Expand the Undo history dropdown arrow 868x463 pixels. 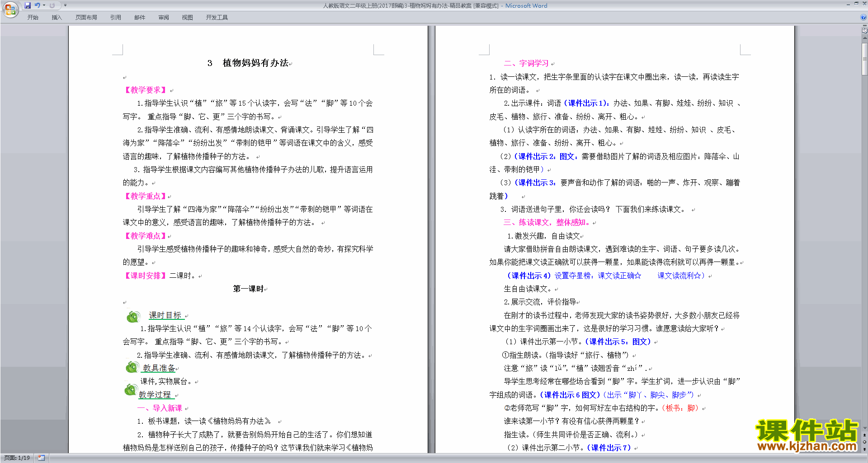point(44,5)
